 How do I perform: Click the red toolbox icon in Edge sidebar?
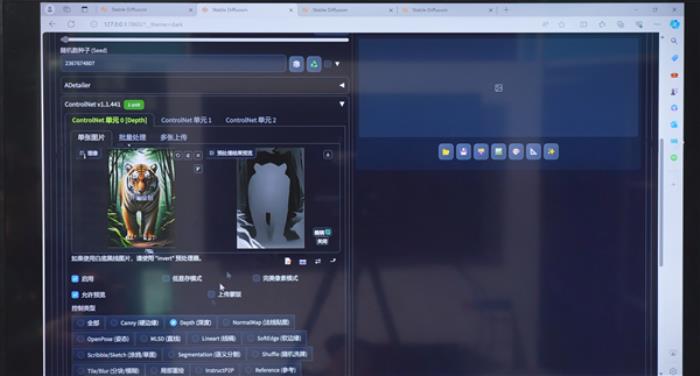point(674,75)
